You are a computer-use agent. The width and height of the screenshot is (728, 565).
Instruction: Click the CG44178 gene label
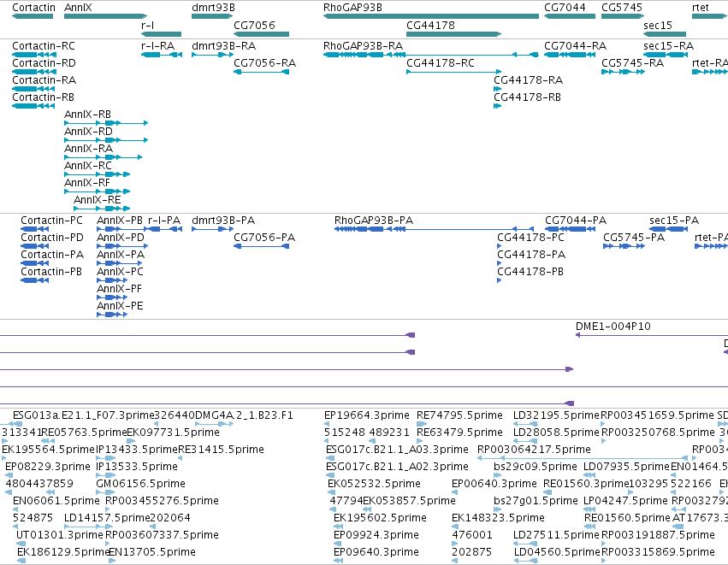pyautogui.click(x=430, y=25)
